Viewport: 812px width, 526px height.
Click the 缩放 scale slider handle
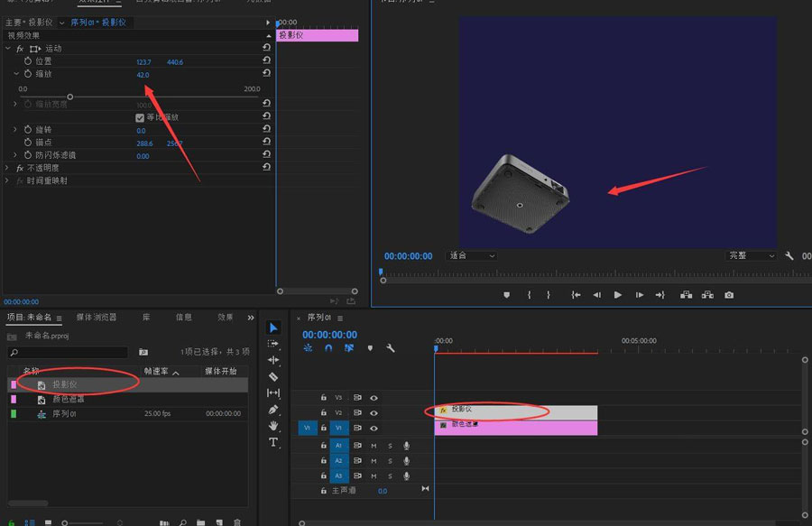(70, 97)
